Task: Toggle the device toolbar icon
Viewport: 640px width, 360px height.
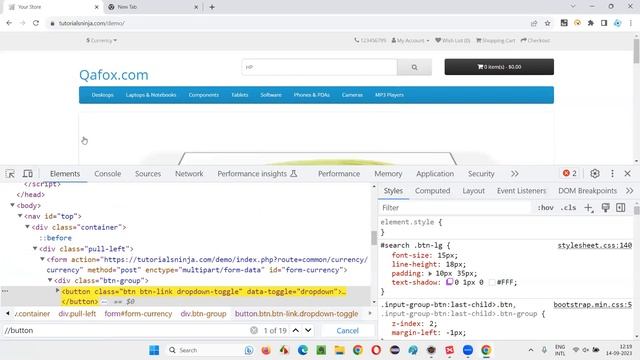Action: [28, 174]
